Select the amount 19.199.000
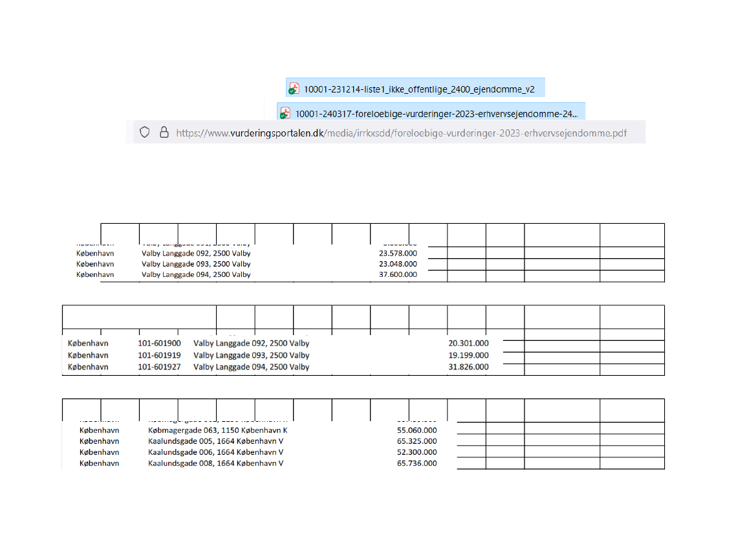This screenshot has width=756, height=535. pos(468,355)
